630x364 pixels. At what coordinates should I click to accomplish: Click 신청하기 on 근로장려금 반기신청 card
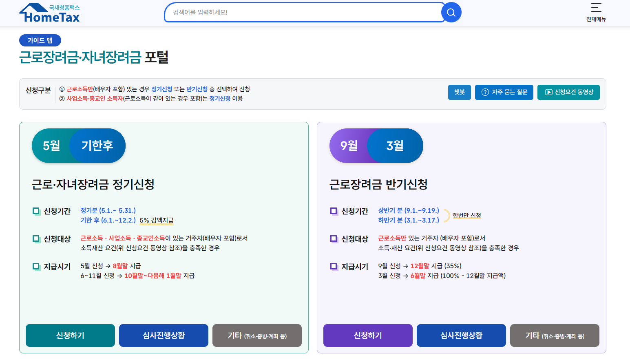368,335
